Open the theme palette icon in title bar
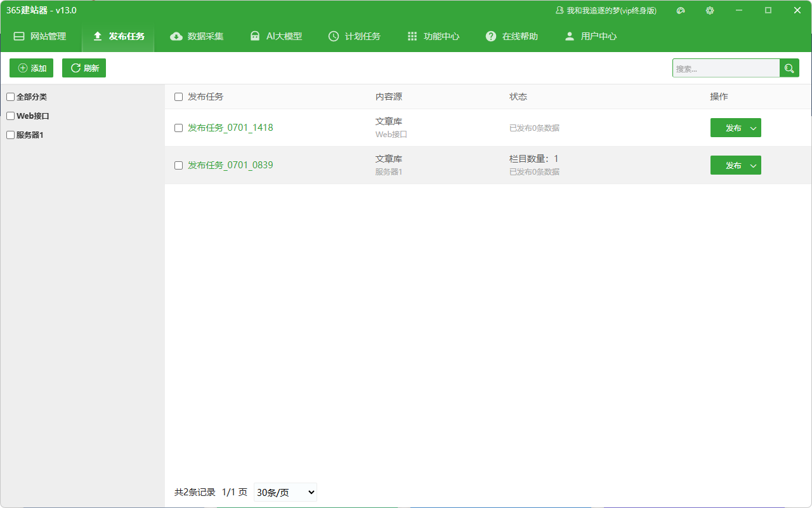Viewport: 812px width, 508px height. tap(681, 10)
